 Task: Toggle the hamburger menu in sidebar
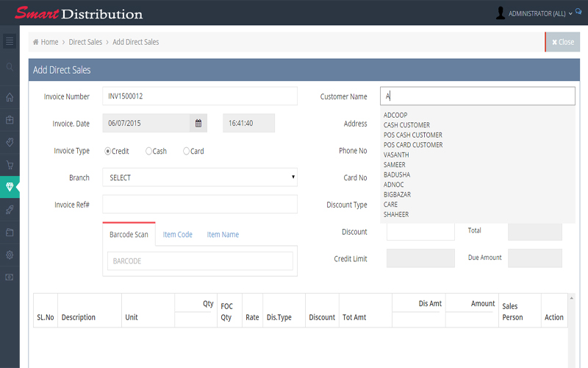pos(10,41)
